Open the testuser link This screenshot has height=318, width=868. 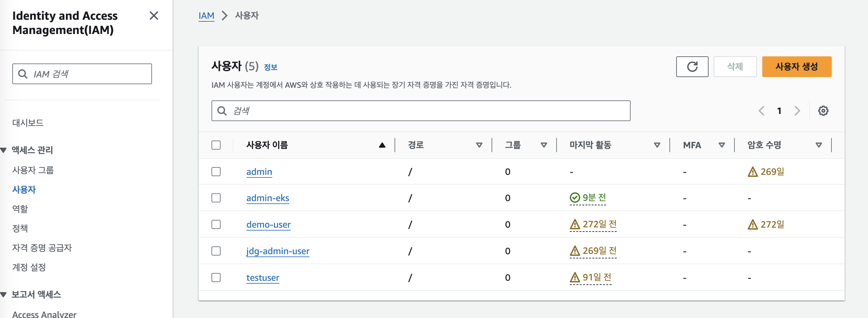[x=263, y=278]
